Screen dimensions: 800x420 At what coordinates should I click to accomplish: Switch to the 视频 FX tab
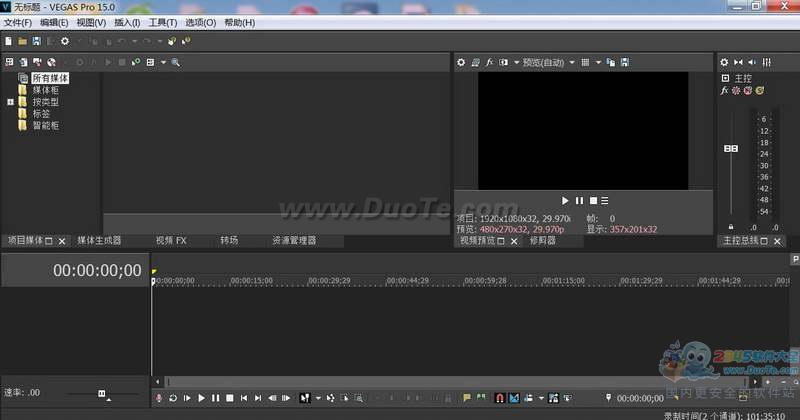tap(171, 240)
